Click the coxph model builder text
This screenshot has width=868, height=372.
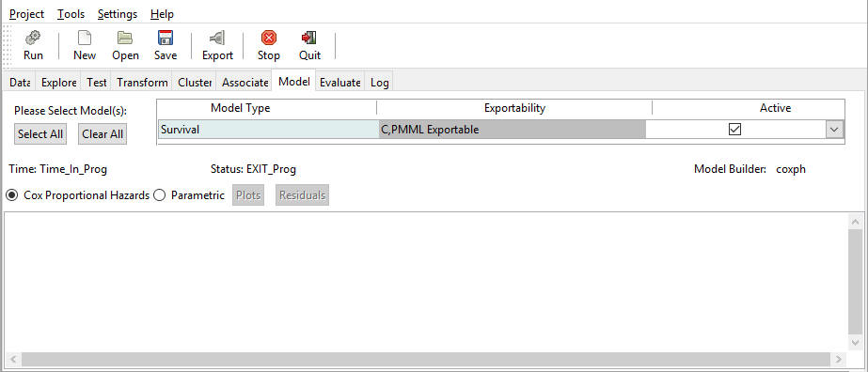[791, 169]
